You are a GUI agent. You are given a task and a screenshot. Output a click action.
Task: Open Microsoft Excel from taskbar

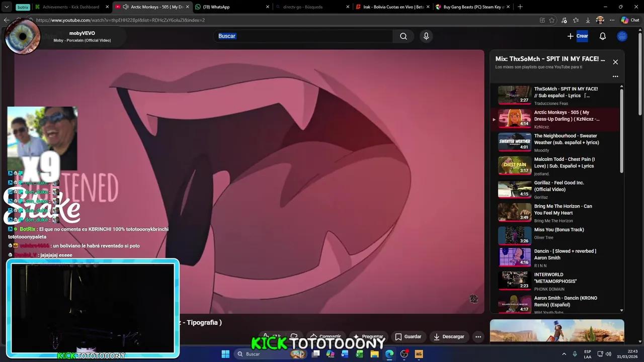click(360, 354)
